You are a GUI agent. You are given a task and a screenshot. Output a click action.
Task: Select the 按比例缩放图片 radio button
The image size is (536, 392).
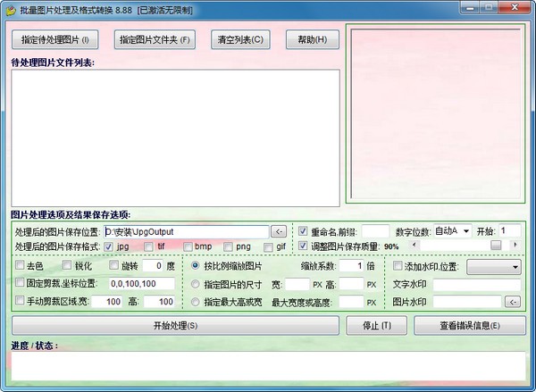coord(195,265)
